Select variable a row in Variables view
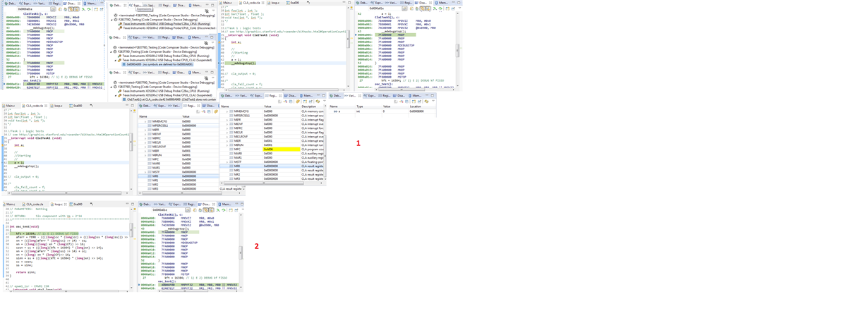 382,111
